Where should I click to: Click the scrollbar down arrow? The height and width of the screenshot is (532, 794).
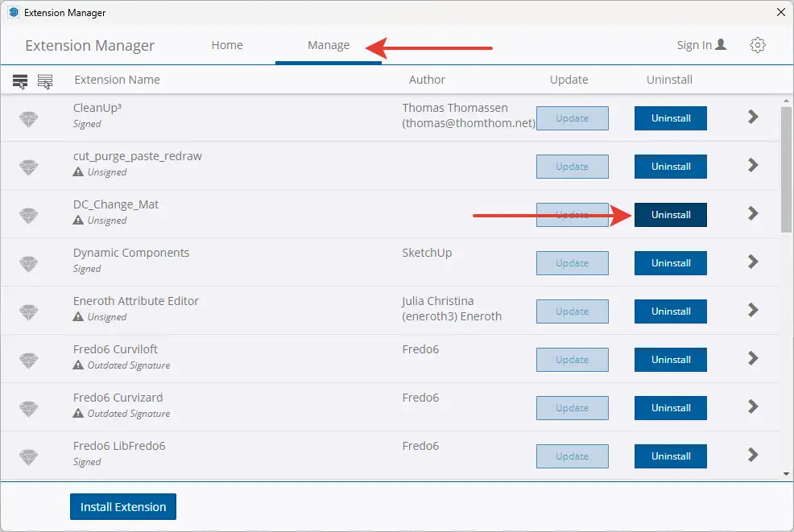(786, 474)
